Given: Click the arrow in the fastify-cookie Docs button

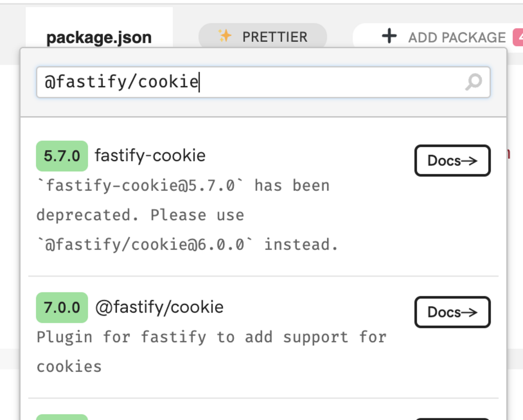Looking at the screenshot, I should click(469, 161).
